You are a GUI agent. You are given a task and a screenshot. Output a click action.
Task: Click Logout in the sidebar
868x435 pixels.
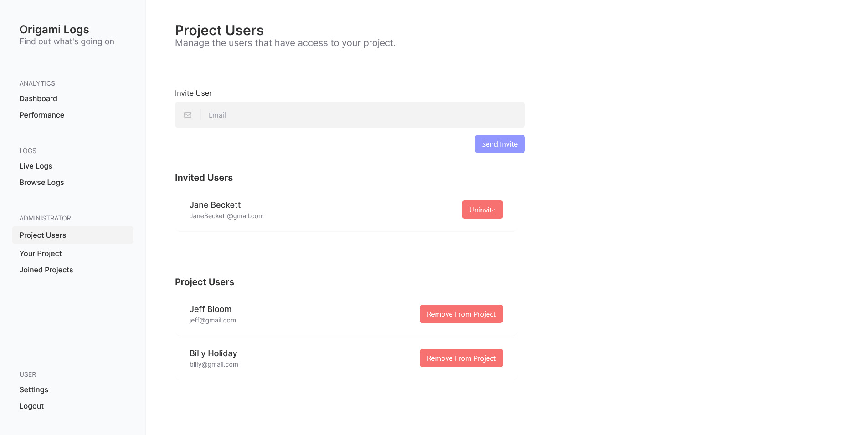click(x=31, y=406)
